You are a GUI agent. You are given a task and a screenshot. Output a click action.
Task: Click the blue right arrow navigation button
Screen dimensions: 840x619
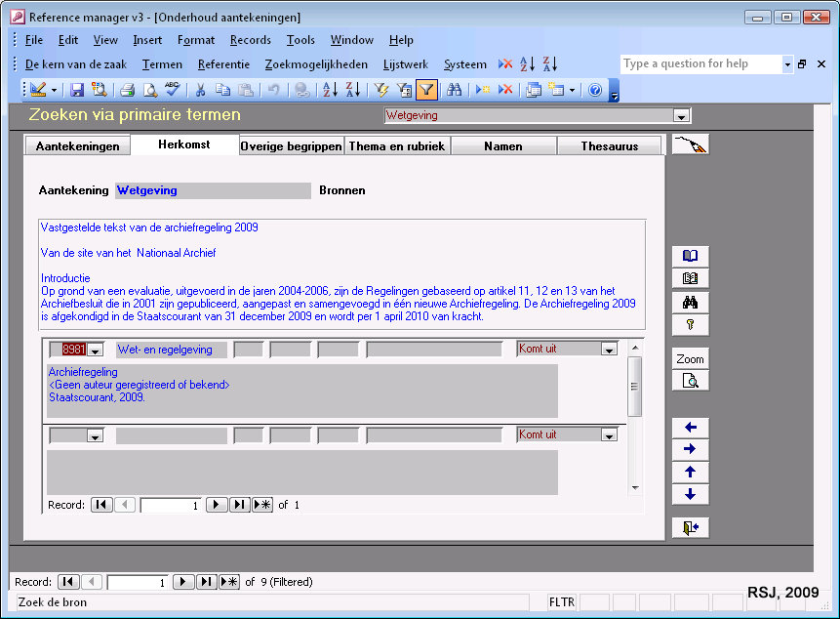tap(690, 450)
